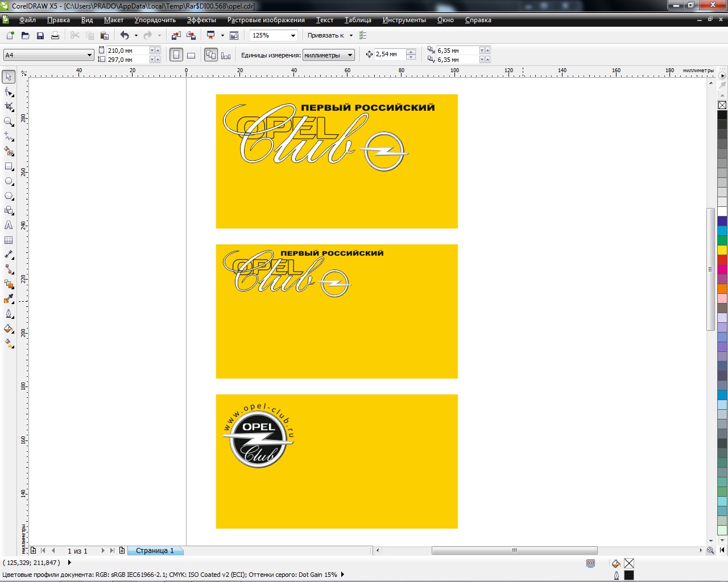Click the horizontal scrollbar thumb
The width and height of the screenshot is (728, 582).
click(514, 550)
